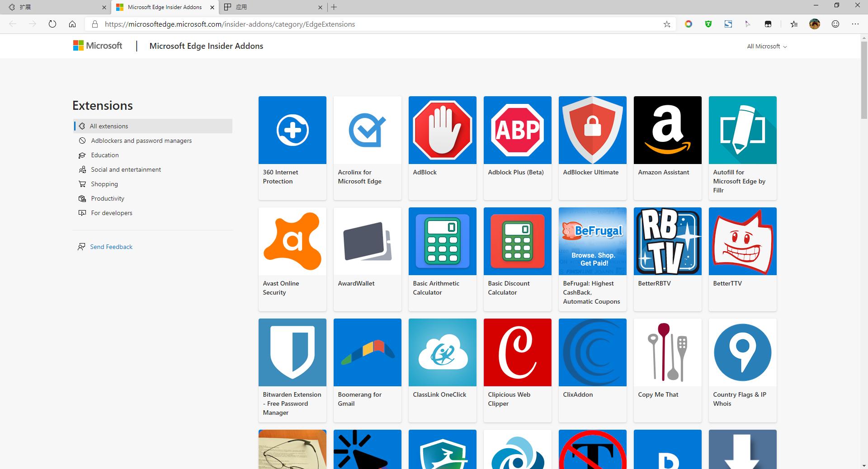Select the Autofill by Fillr icon
This screenshot has height=469, width=868.
tap(743, 130)
